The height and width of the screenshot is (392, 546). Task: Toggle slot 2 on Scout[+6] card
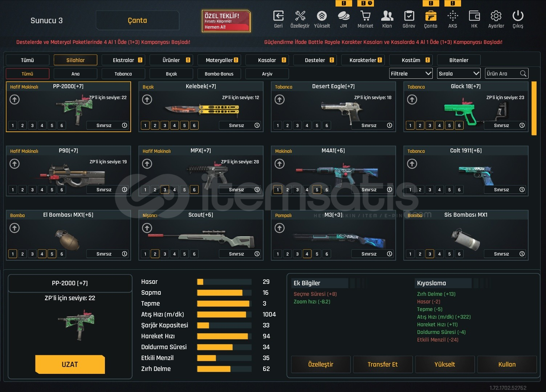tap(155, 254)
